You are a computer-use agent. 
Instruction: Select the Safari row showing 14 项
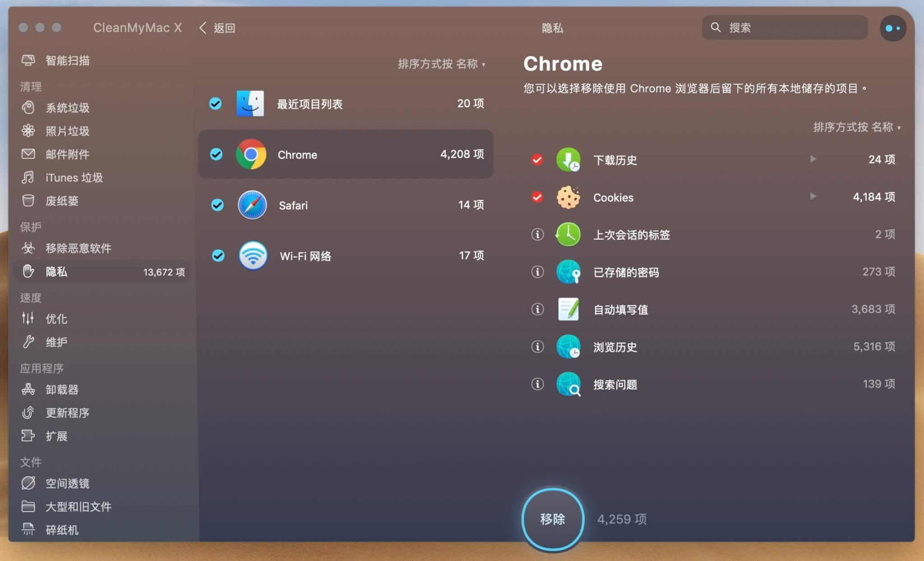point(346,205)
